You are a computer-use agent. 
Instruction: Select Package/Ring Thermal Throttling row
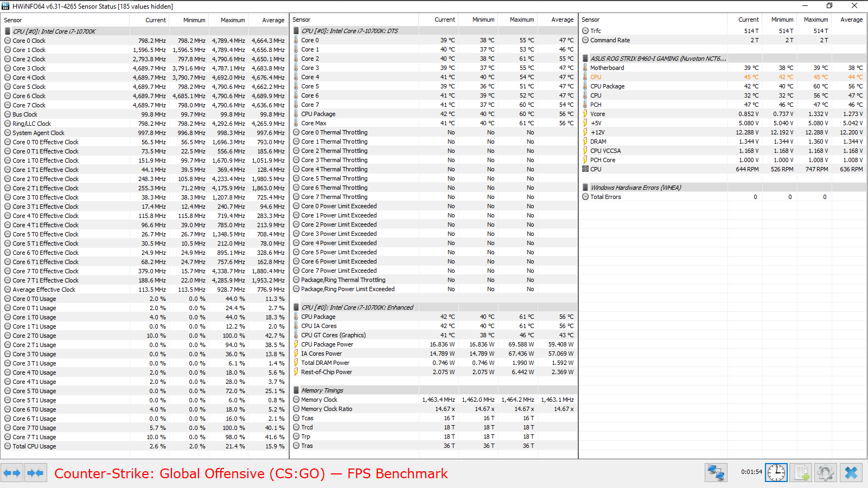[x=434, y=280]
